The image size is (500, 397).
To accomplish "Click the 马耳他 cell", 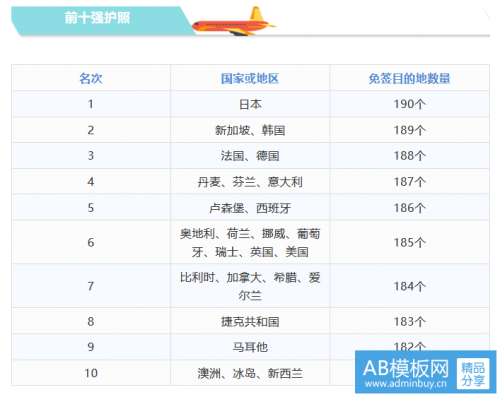I will tap(250, 347).
